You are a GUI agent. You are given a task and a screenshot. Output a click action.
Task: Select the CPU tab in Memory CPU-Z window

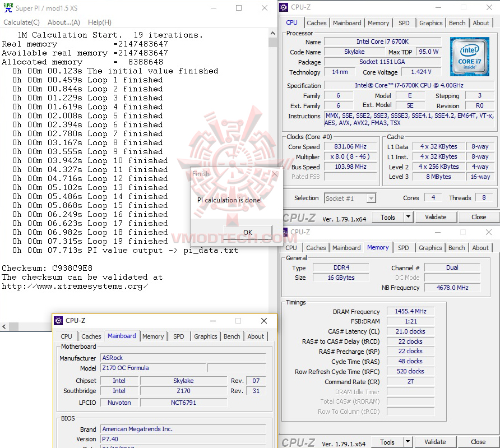coord(291,248)
